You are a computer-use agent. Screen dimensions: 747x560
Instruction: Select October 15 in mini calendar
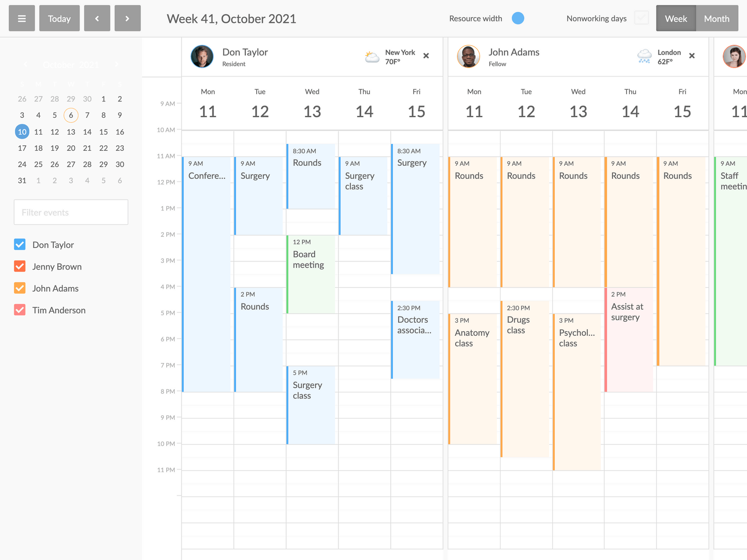[x=104, y=132]
